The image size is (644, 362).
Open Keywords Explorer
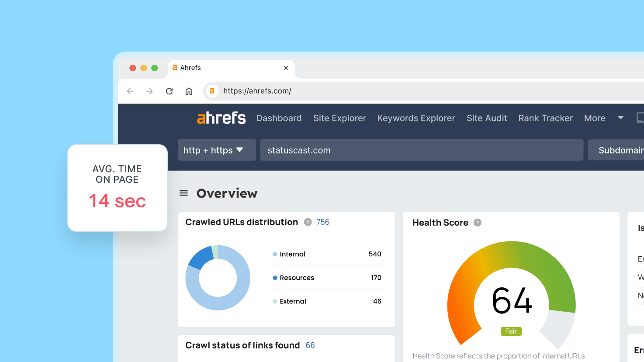(416, 118)
